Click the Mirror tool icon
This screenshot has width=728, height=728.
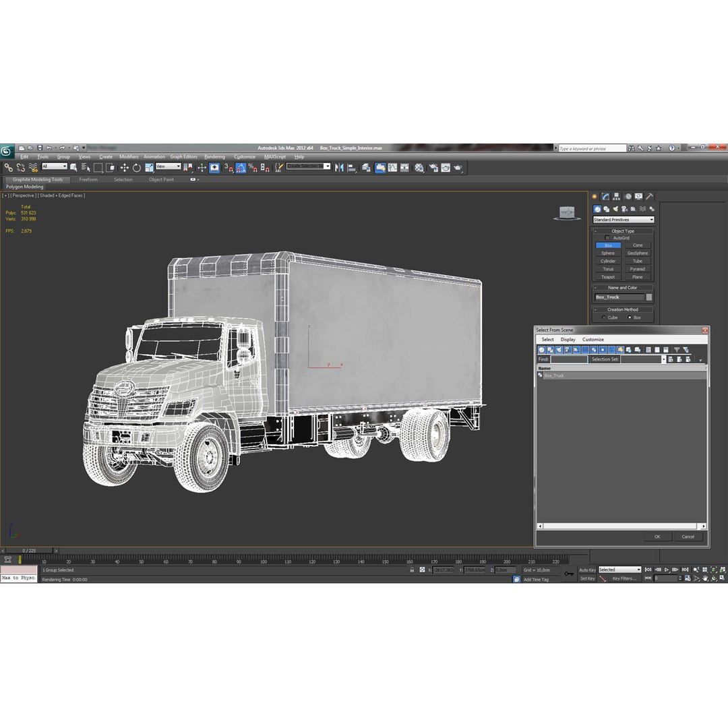coord(339,168)
